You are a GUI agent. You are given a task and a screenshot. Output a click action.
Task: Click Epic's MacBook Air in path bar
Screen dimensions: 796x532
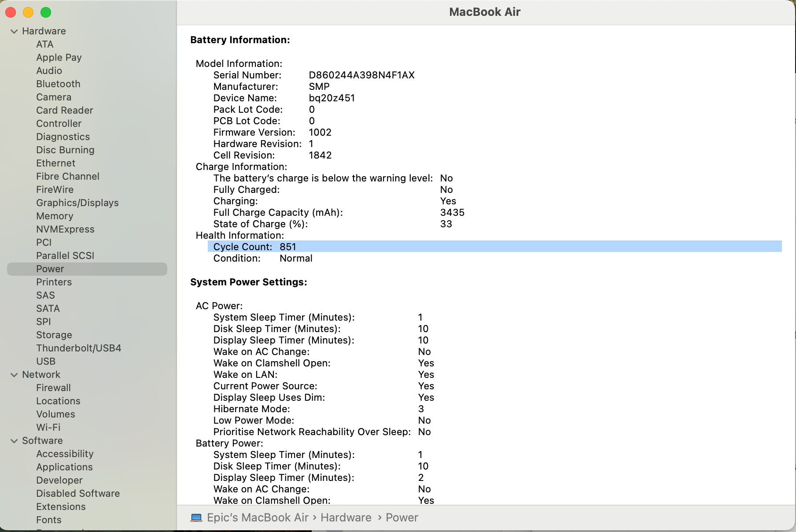(258, 518)
